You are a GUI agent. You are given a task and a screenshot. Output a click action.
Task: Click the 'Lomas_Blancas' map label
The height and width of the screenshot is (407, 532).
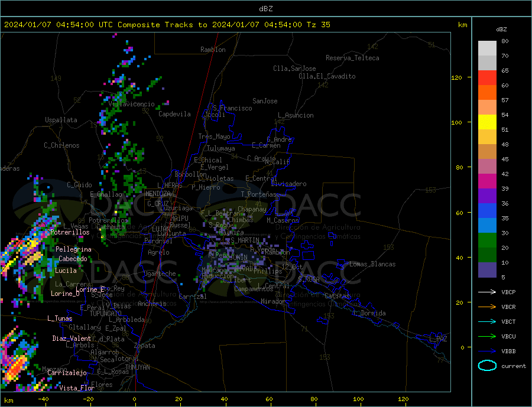(372, 264)
